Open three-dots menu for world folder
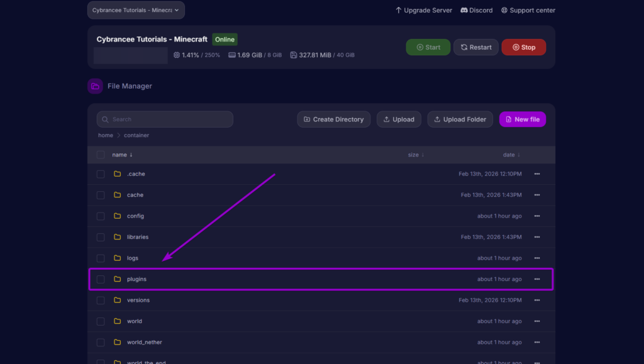The width and height of the screenshot is (644, 364). [536, 321]
